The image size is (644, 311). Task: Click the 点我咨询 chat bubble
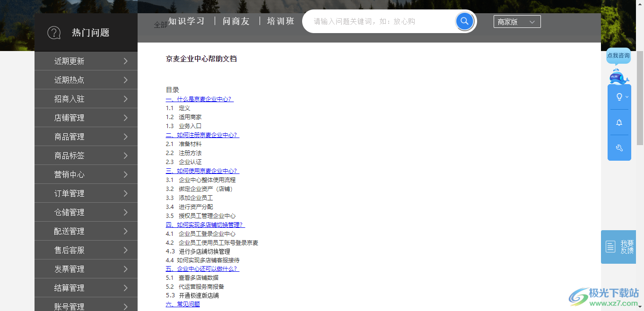618,56
